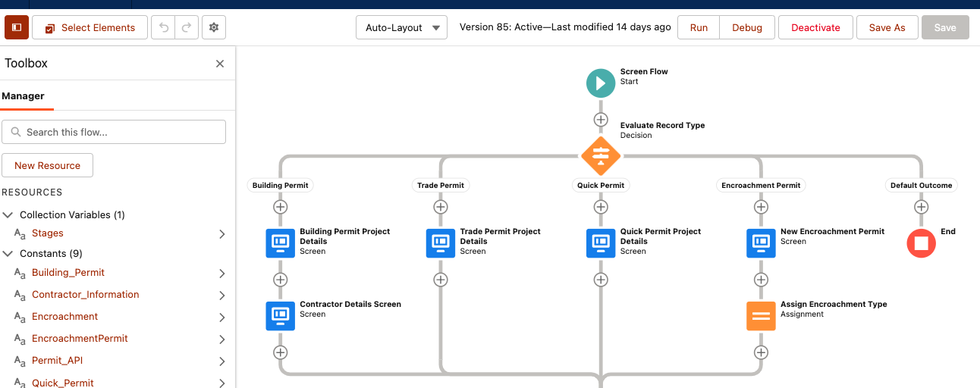Add element under Encroachment Permit label

point(761,207)
